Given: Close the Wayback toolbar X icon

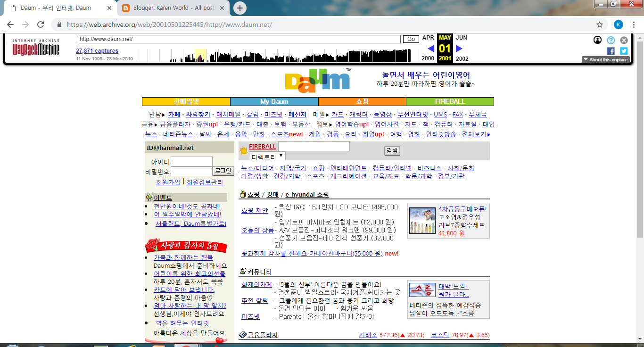Looking at the screenshot, I should (624, 40).
